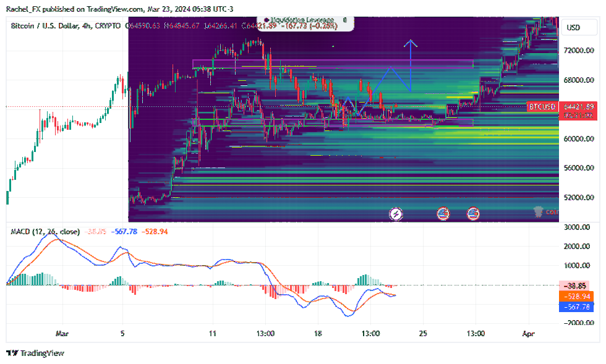
Task: Click the 18 date on time axis
Action: click(x=318, y=334)
